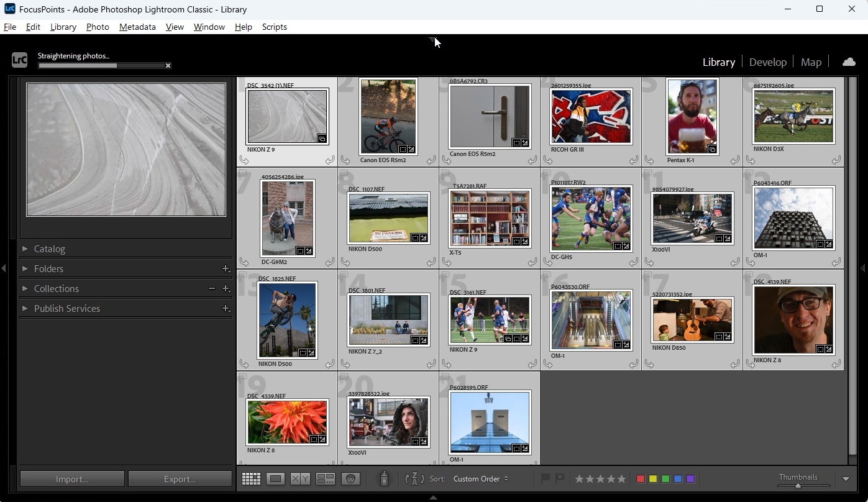Open the Sort order Custom Order dropdown

(x=480, y=478)
